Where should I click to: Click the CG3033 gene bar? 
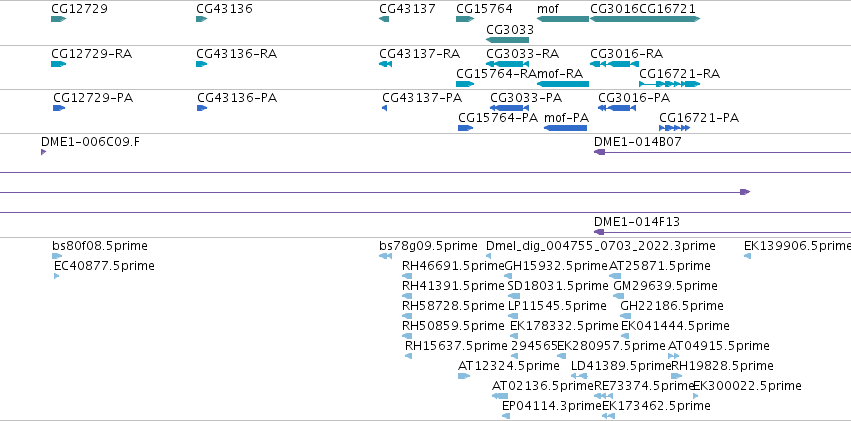click(507, 40)
